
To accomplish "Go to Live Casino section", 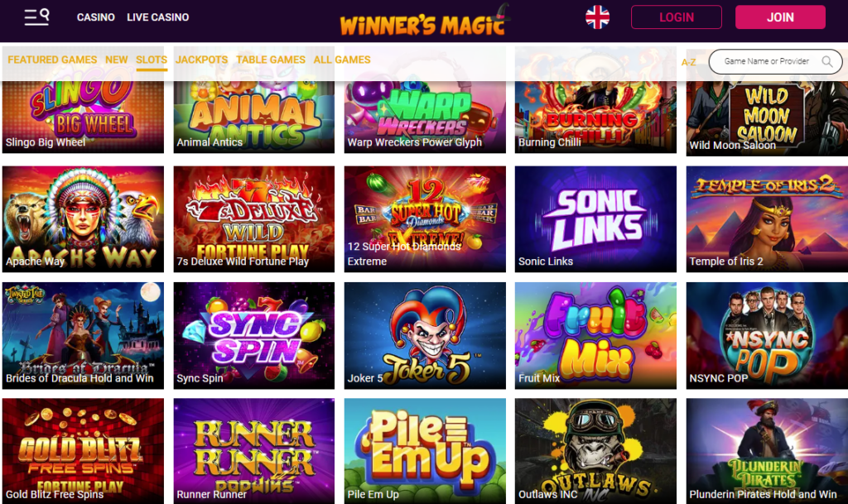I will click(x=158, y=17).
